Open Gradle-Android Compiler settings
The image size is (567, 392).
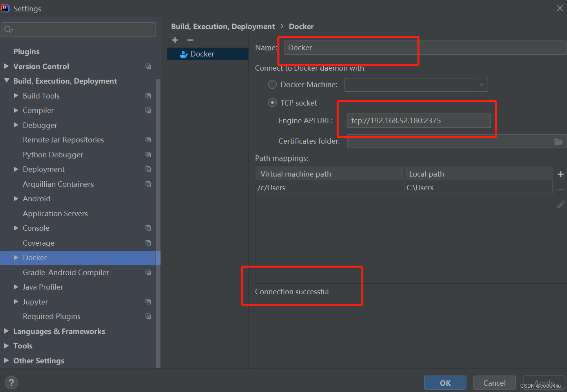pos(66,272)
